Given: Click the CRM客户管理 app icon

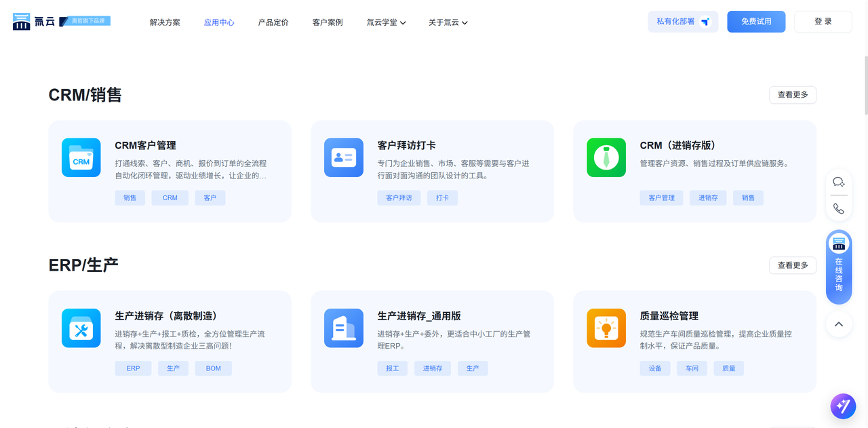Looking at the screenshot, I should point(81,157).
